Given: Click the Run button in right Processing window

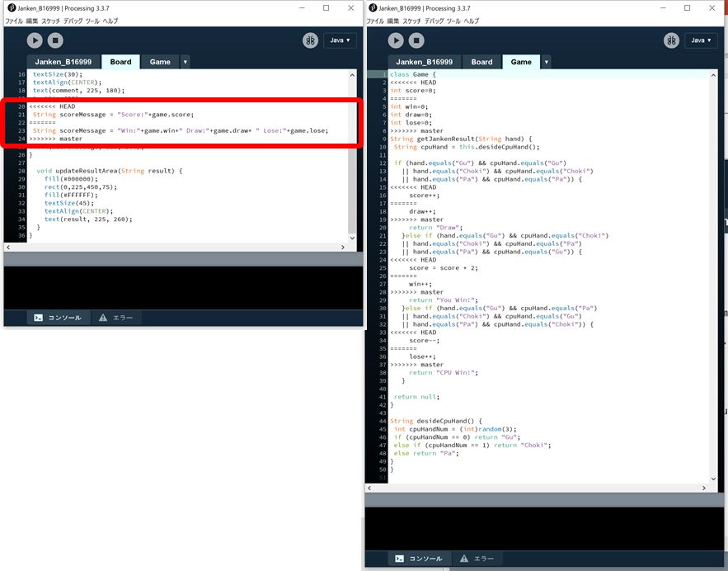Looking at the screenshot, I should (396, 40).
